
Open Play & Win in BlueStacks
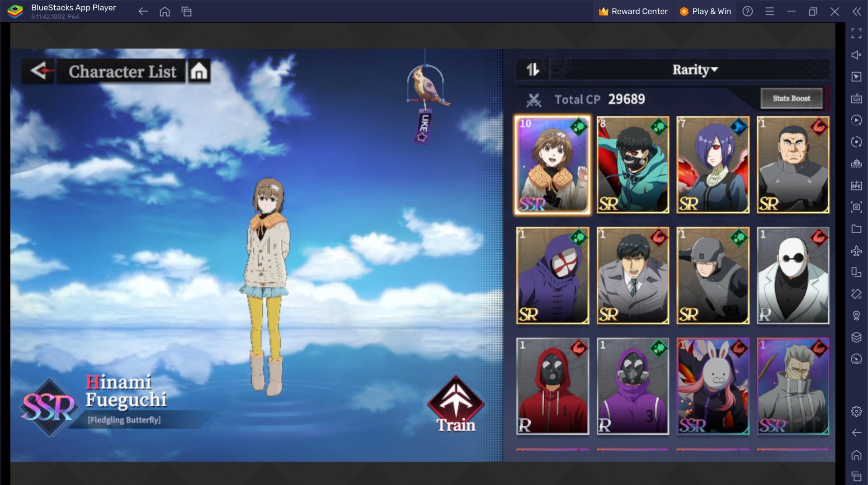click(705, 11)
